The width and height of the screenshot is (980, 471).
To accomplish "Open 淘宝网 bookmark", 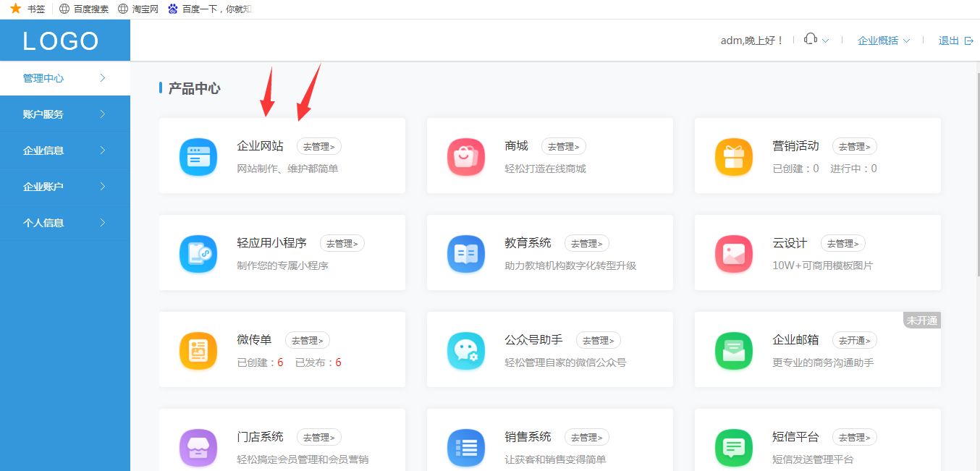I will [138, 9].
